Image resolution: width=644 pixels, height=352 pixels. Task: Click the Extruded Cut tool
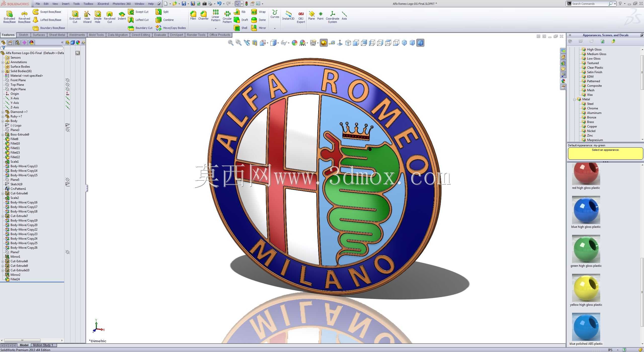coord(75,17)
